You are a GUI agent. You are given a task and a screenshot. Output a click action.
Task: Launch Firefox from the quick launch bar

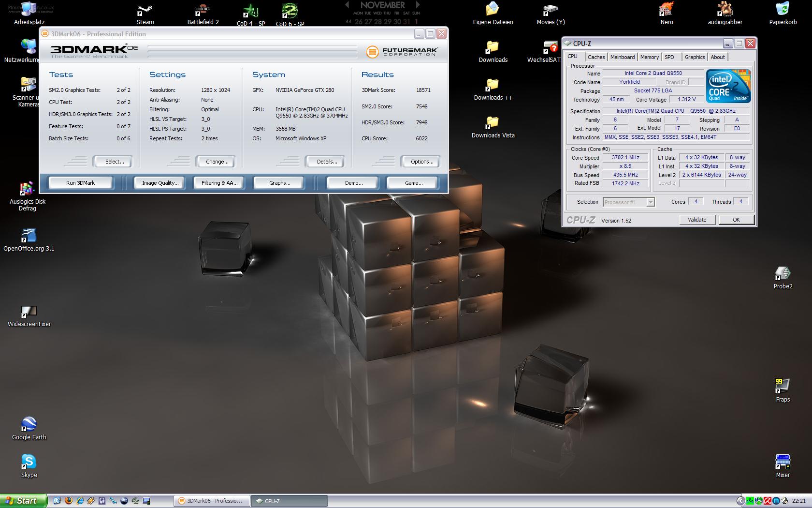[68, 501]
